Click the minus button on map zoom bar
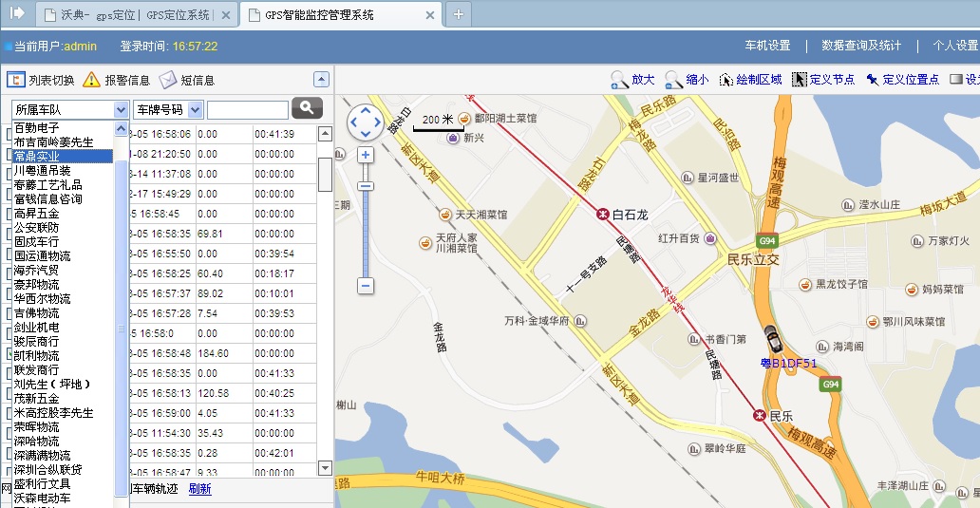The height and width of the screenshot is (508, 980). pyautogui.click(x=366, y=286)
